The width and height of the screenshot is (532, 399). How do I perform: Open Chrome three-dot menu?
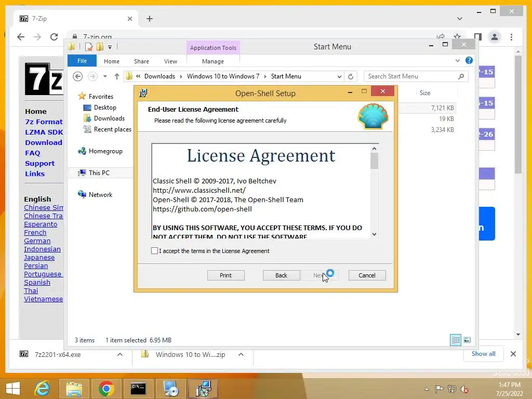[511, 37]
